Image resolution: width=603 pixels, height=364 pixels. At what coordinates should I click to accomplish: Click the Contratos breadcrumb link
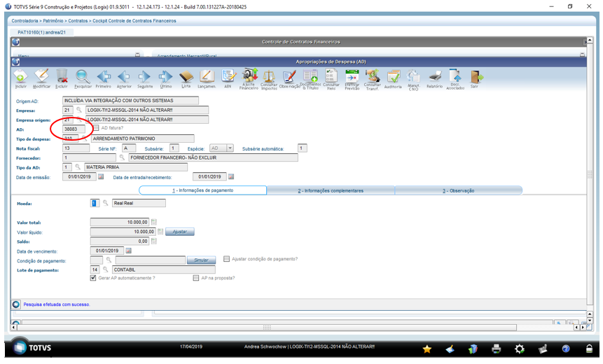pos(78,21)
